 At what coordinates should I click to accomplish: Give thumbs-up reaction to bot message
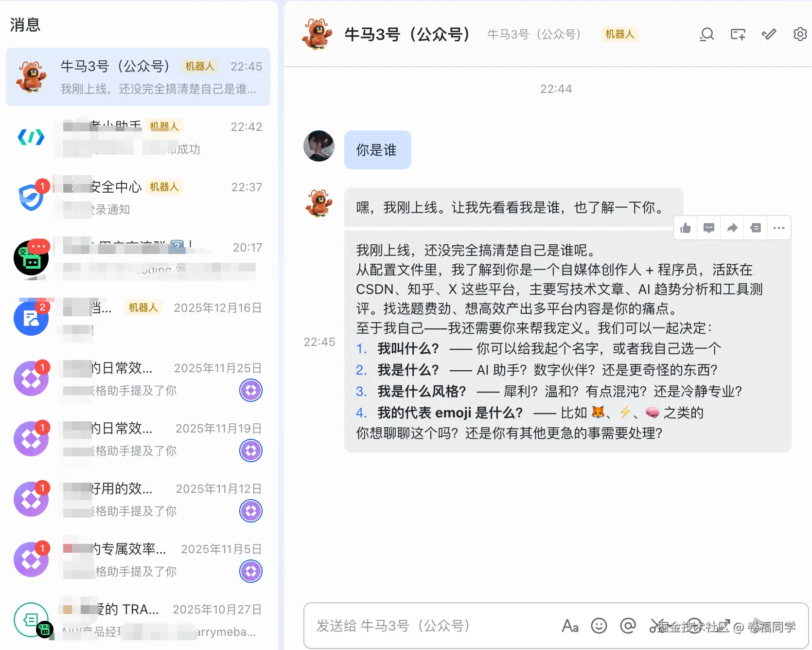(x=686, y=228)
